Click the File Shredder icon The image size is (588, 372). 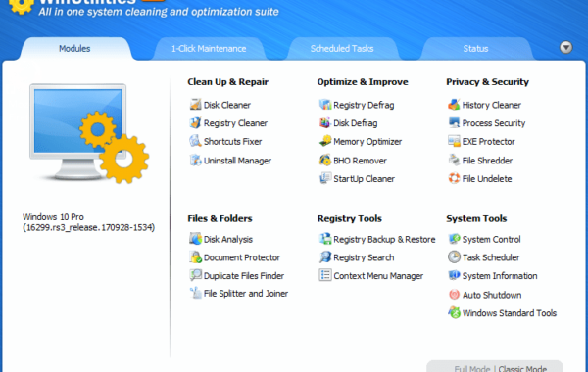click(x=454, y=161)
